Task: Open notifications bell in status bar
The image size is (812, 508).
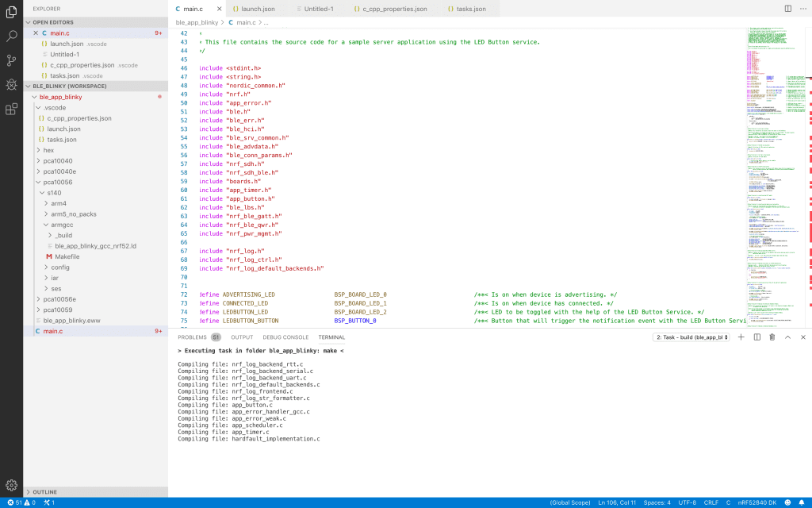Action: 801,502
